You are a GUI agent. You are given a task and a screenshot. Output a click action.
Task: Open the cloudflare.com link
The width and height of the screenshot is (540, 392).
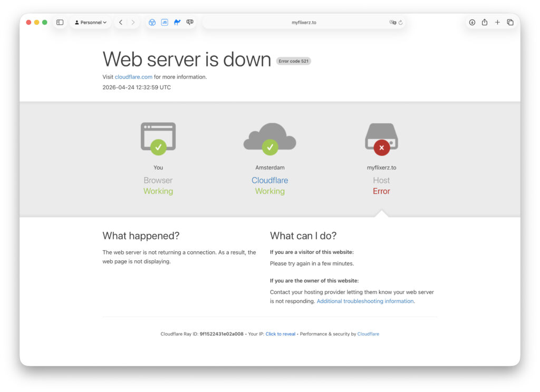click(x=133, y=77)
